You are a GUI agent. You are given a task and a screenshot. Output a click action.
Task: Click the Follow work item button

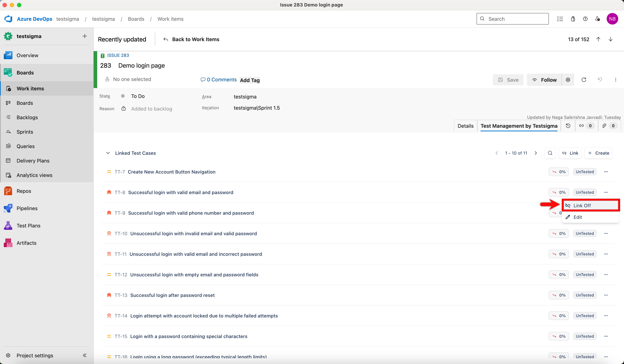[544, 80]
